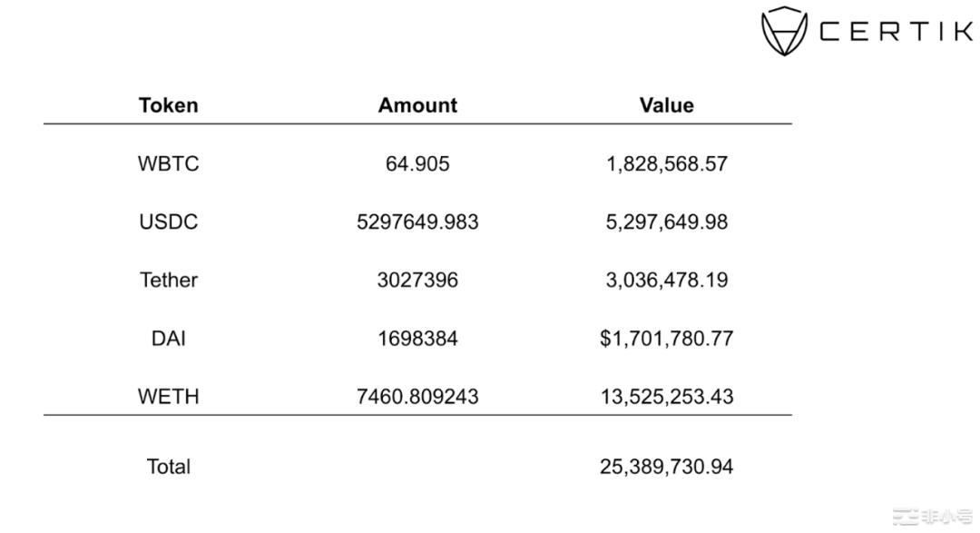Image resolution: width=980 pixels, height=533 pixels.
Task: Click the Token column header
Action: click(x=168, y=105)
